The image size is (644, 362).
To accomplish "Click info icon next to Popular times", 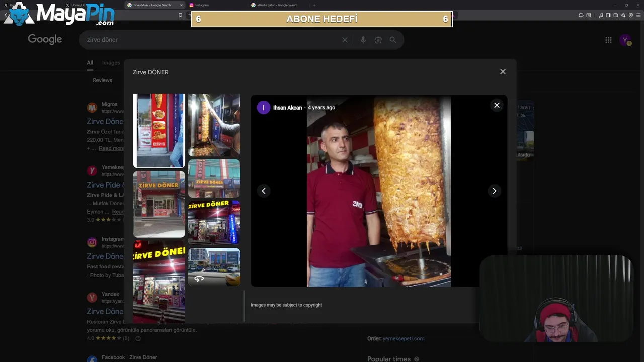I will point(417,359).
